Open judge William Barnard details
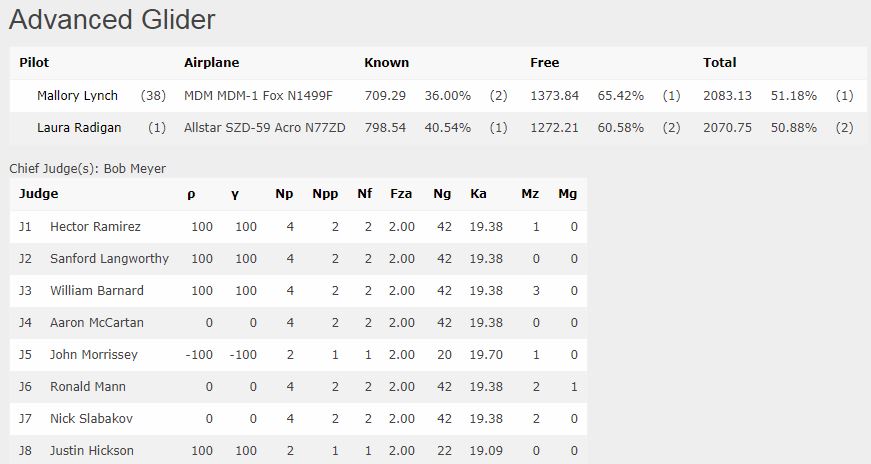Screen dimensions: 871x464 [97, 291]
